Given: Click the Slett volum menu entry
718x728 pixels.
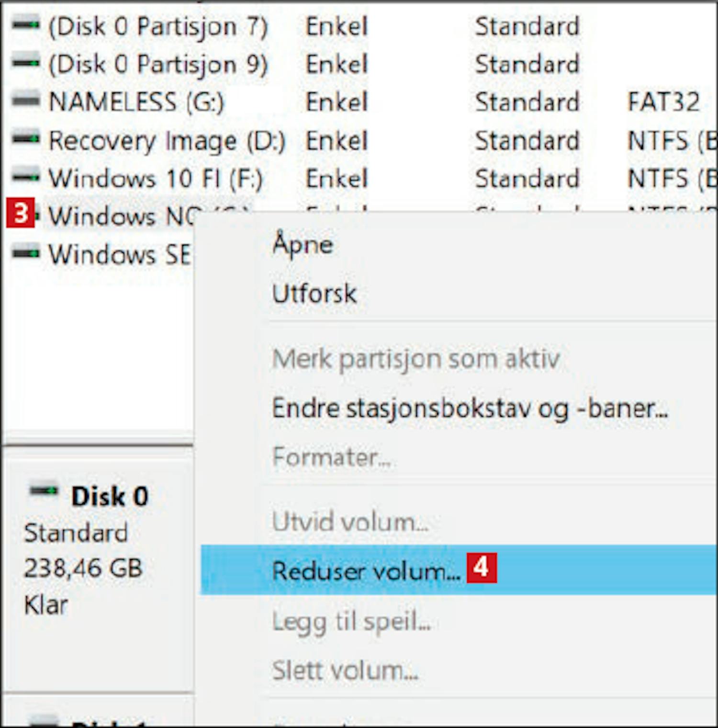Looking at the screenshot, I should tap(345, 671).
